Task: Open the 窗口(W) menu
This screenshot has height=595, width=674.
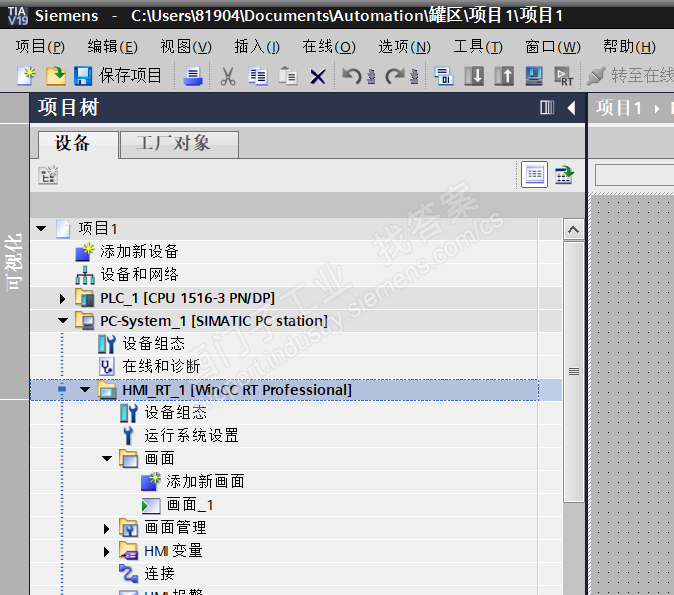Action: pos(553,46)
